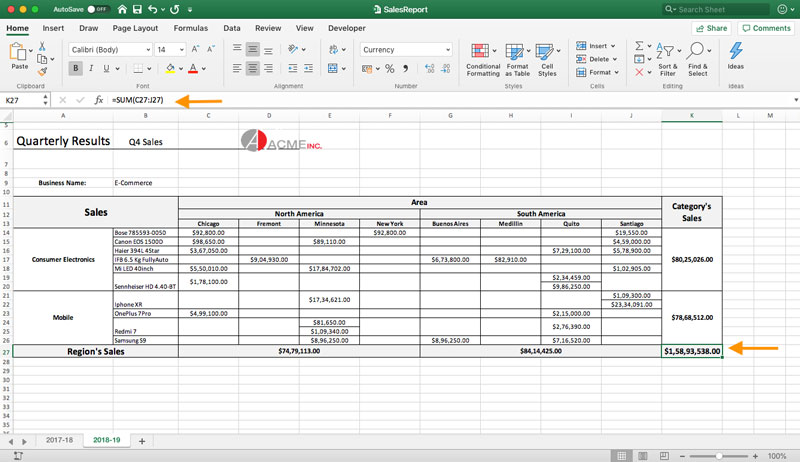Click zoom out minus button
Viewport: 800px width, 462px height.
point(682,456)
